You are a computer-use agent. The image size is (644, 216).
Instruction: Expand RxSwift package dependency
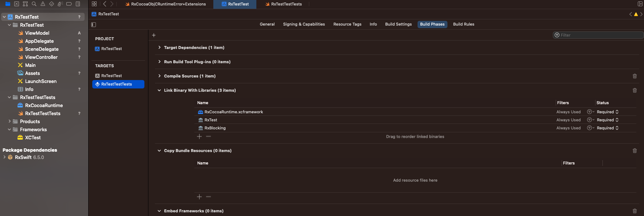point(4,158)
